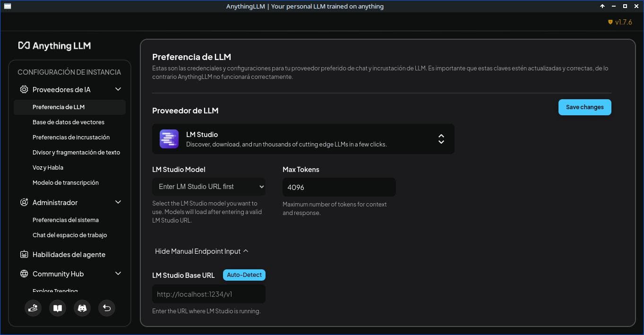Open the Discord icon in sidebar footer

coord(82,308)
